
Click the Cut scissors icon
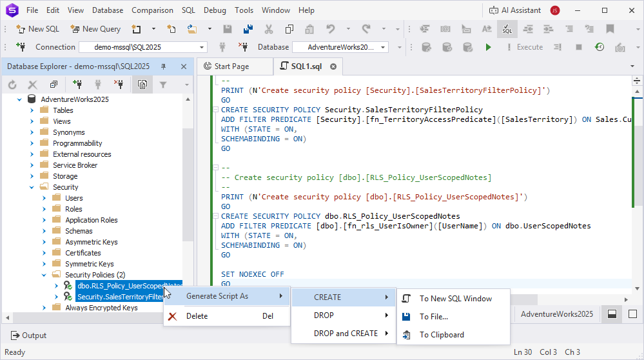[x=269, y=29]
